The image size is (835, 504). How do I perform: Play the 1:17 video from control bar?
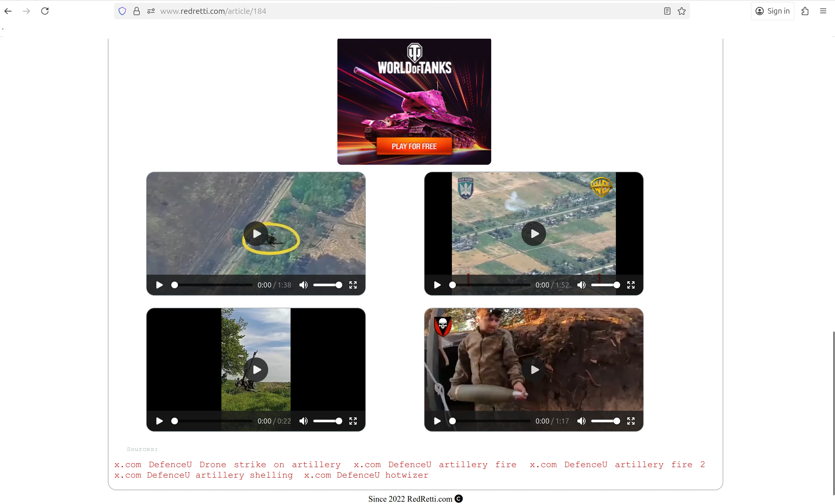pyautogui.click(x=437, y=421)
